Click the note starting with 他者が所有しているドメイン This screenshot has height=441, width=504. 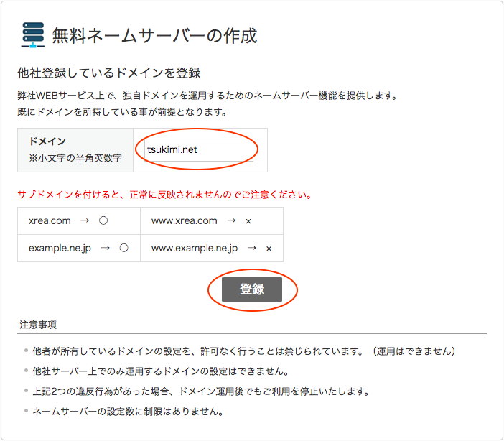click(244, 352)
